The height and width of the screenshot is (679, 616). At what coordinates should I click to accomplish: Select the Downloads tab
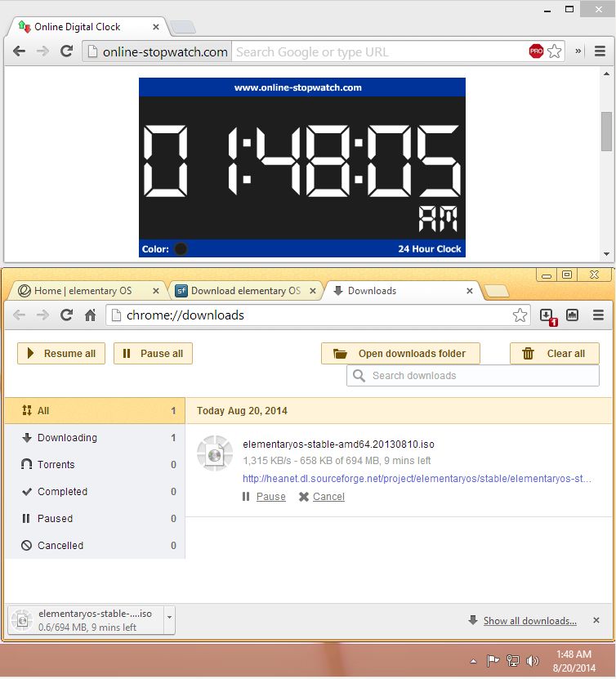tap(403, 291)
